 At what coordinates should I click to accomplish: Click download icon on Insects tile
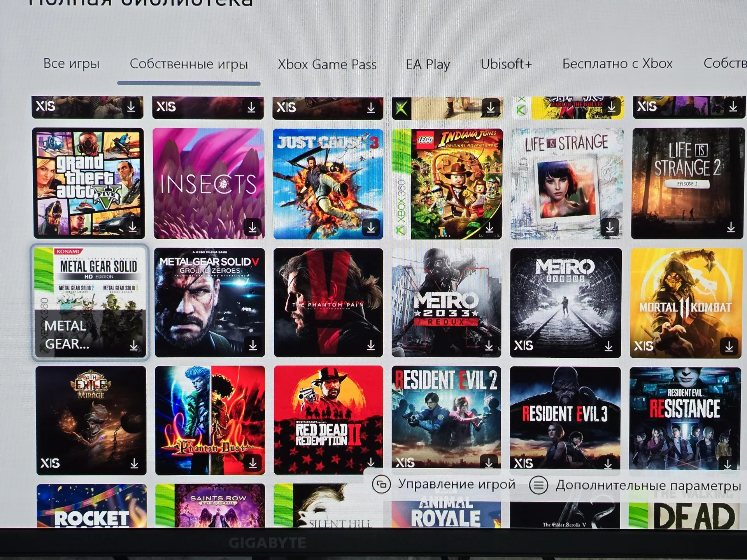pos(253,227)
